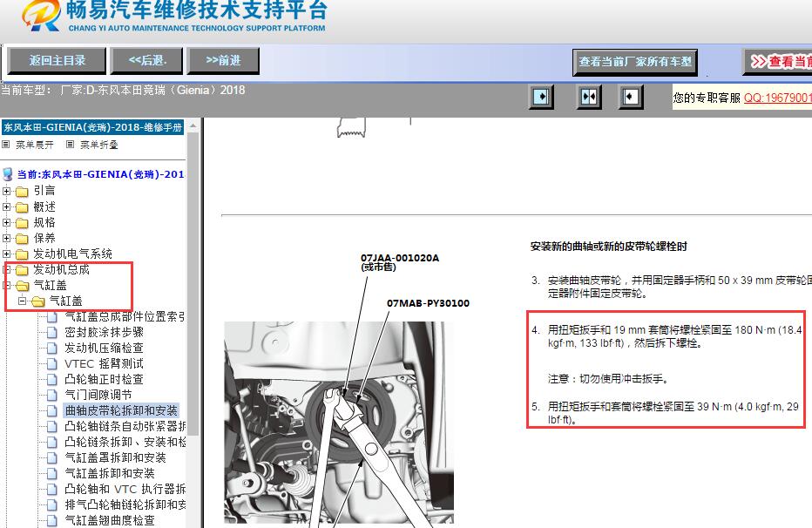Open 气缸盖翘曲度检查 page
The height and width of the screenshot is (528, 812).
(x=110, y=520)
